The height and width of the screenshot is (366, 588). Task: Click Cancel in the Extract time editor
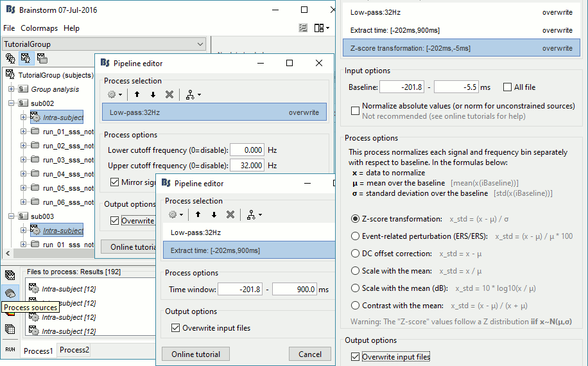click(310, 354)
